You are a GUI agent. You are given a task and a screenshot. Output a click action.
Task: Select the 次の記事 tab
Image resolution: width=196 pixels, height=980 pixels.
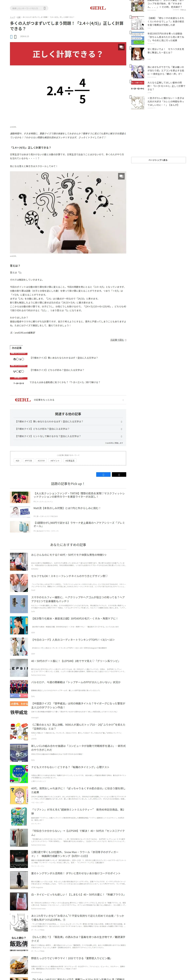click(16, 348)
